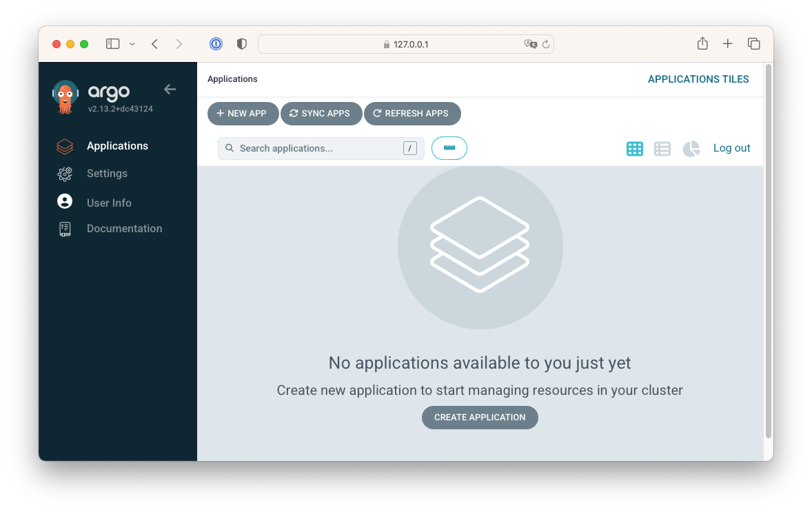This screenshot has width=812, height=512.
Task: Click the User Info avatar icon
Action: click(x=65, y=201)
